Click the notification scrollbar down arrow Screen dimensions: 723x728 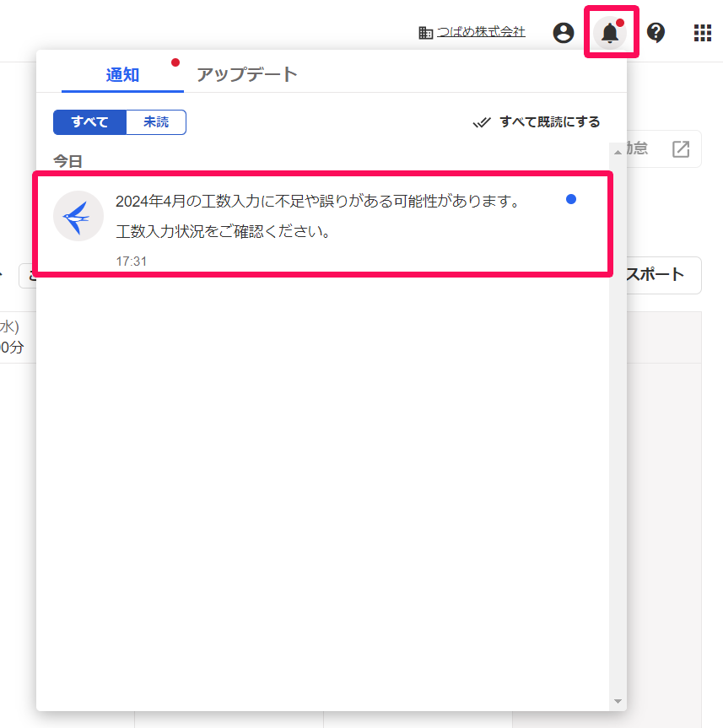[618, 701]
